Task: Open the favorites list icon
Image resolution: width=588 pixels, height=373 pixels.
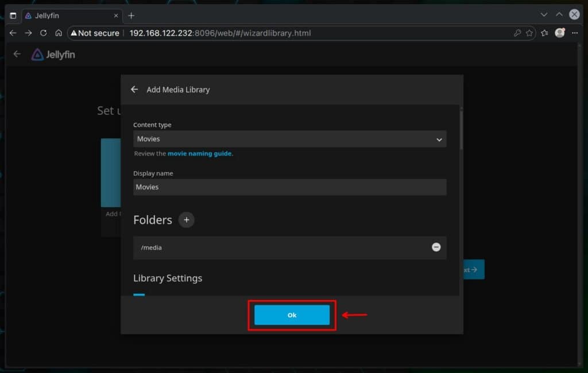Action: pyautogui.click(x=544, y=33)
